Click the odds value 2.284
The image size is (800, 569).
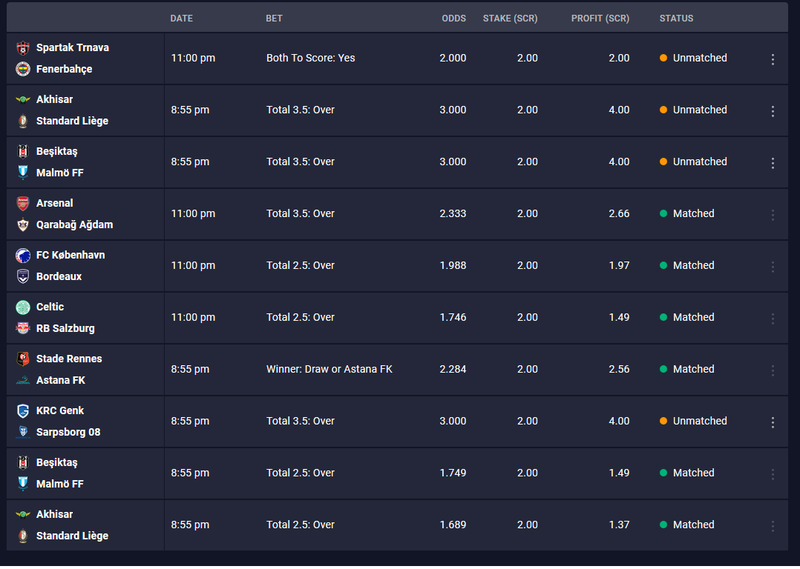[453, 369]
